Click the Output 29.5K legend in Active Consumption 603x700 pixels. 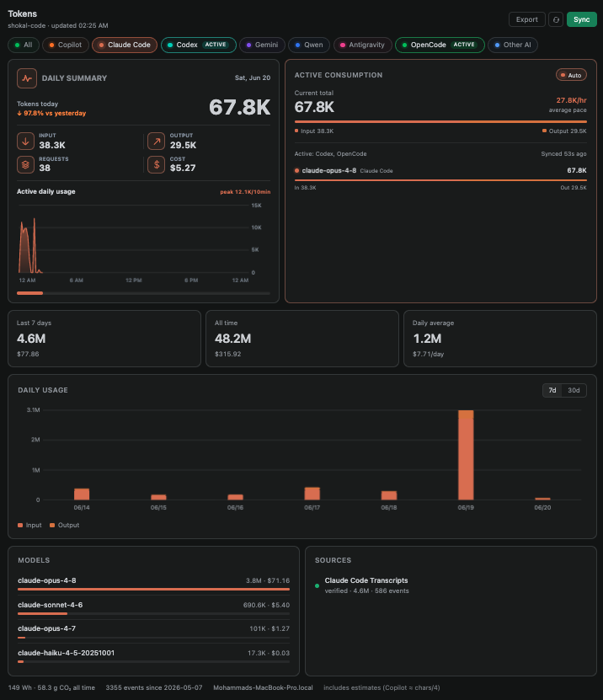[564, 131]
